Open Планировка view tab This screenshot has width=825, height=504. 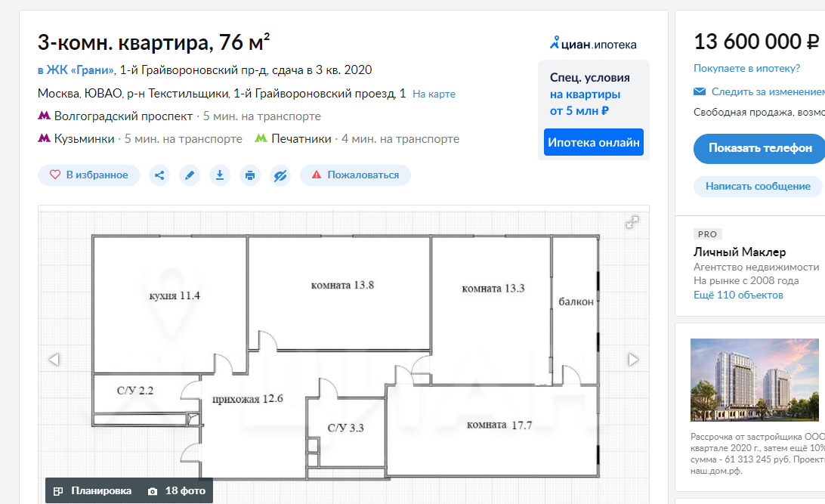point(93,491)
